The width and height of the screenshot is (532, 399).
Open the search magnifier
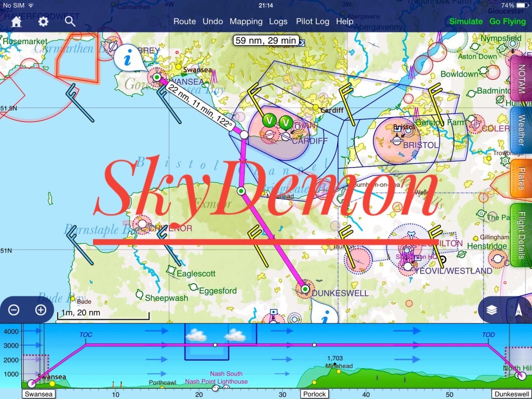click(x=70, y=21)
